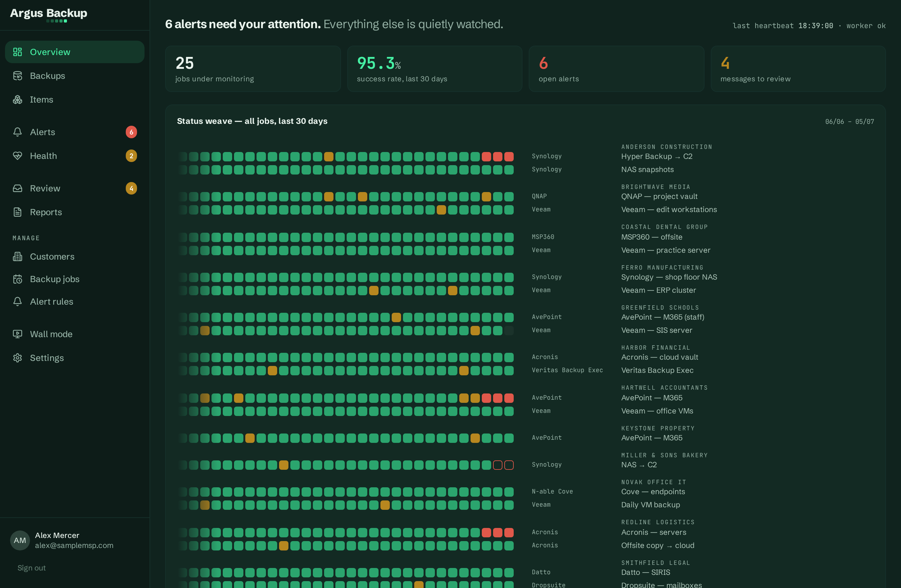Click the ANDERSON CONSTRUCTION customer heading
901x588 pixels.
pos(666,147)
